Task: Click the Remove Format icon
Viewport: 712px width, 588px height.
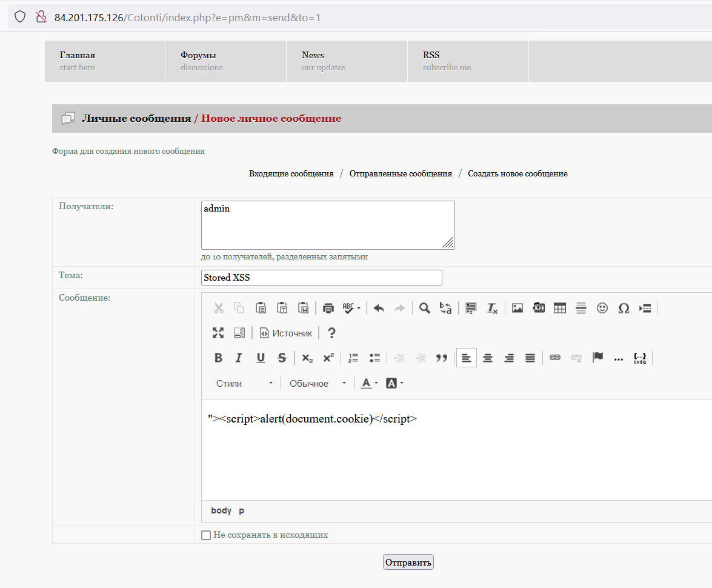Action: [492, 308]
